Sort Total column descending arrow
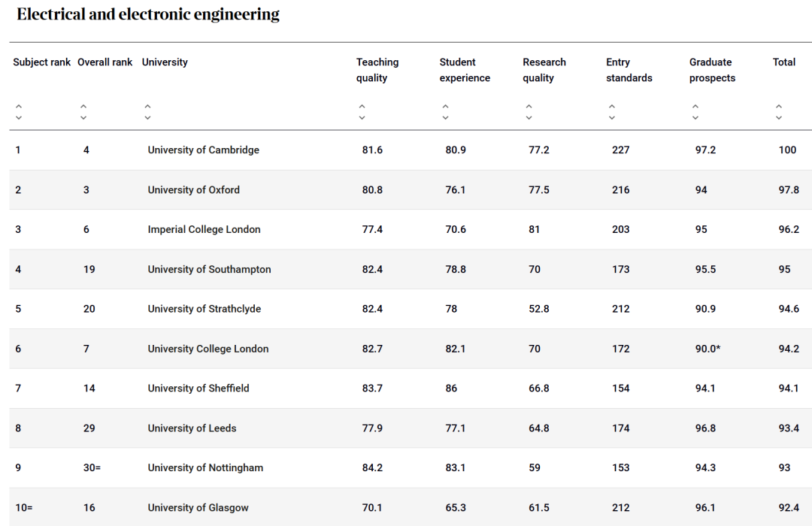 point(779,117)
